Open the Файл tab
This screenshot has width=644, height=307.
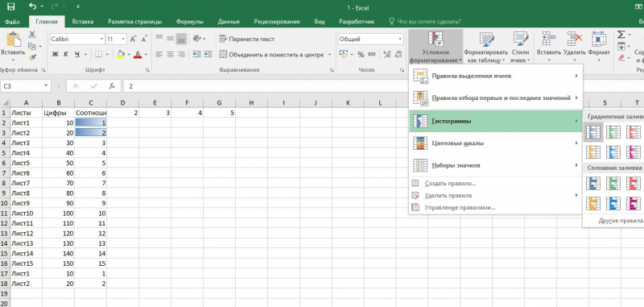coord(13,22)
